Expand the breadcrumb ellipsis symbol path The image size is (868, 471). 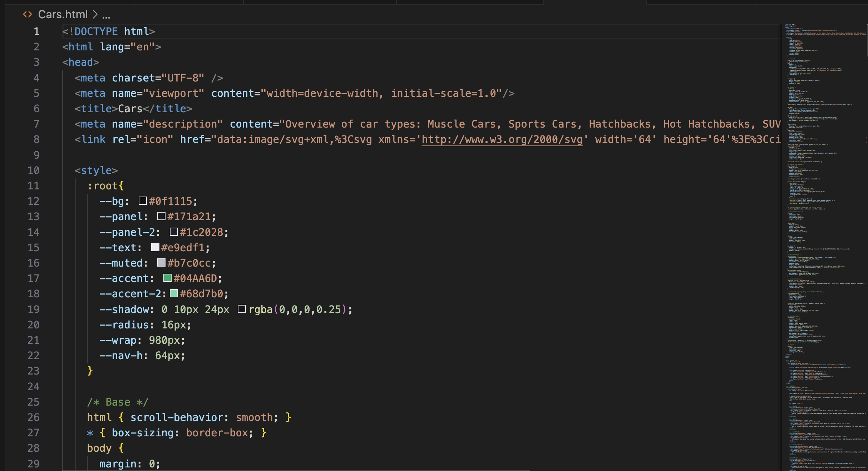[x=106, y=15]
